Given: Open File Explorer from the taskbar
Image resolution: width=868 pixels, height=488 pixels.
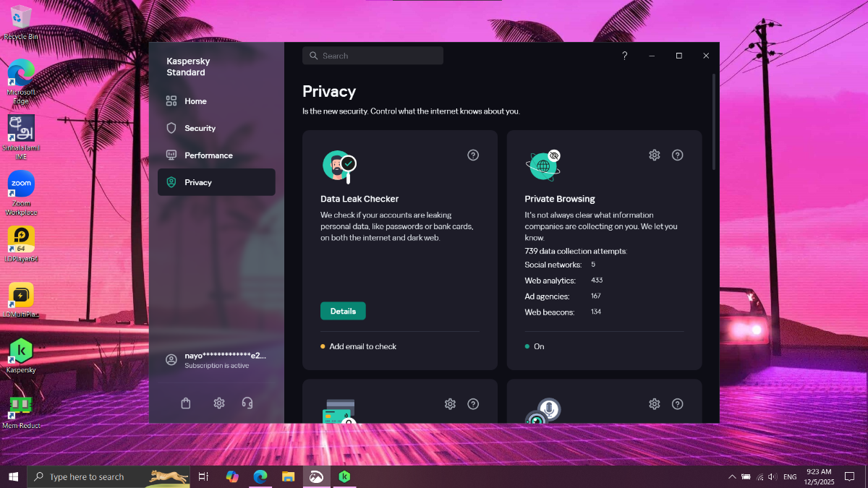Looking at the screenshot, I should (x=288, y=476).
